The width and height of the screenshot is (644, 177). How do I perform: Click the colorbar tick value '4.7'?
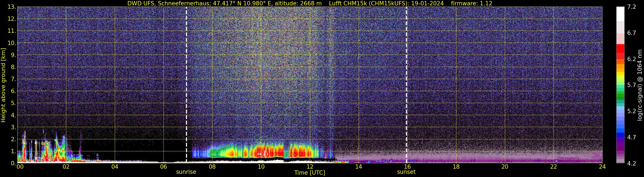click(x=632, y=137)
